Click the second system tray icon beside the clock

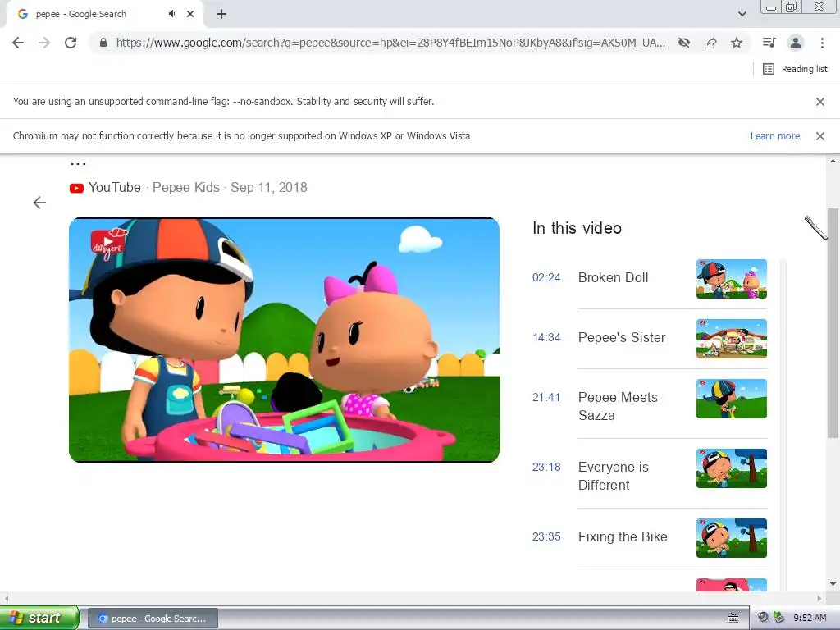779,618
